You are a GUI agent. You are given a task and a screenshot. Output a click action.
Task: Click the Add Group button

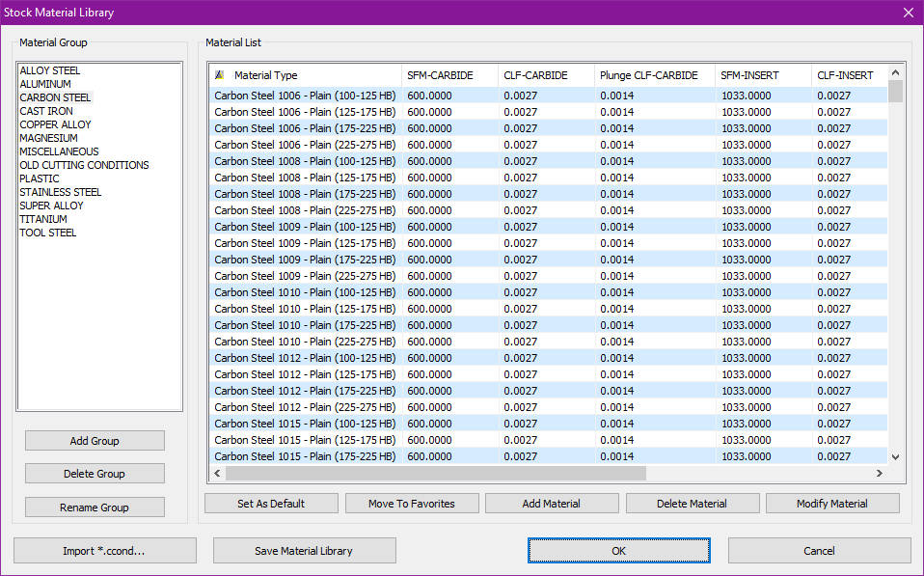(x=94, y=440)
